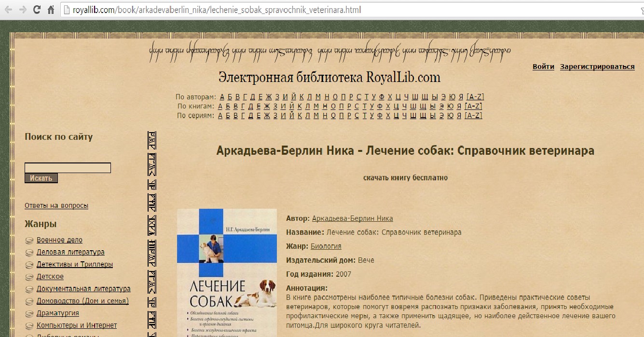Select letter Б in По книгам row
The width and height of the screenshot is (644, 337).
pos(228,106)
